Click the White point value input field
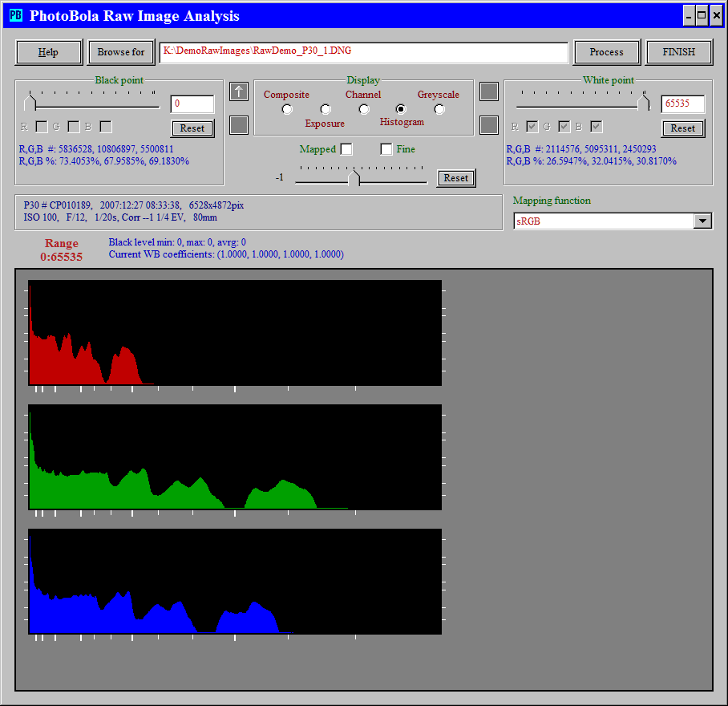728x706 pixels. (x=682, y=104)
